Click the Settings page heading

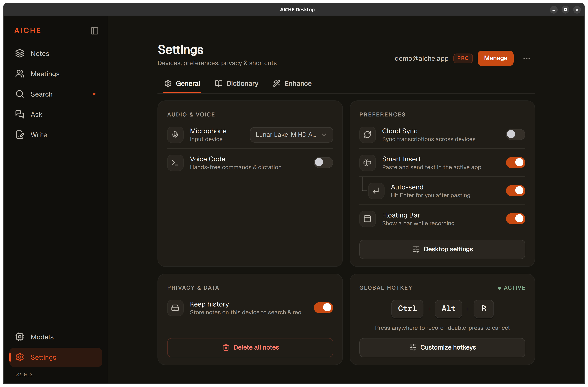pos(181,50)
